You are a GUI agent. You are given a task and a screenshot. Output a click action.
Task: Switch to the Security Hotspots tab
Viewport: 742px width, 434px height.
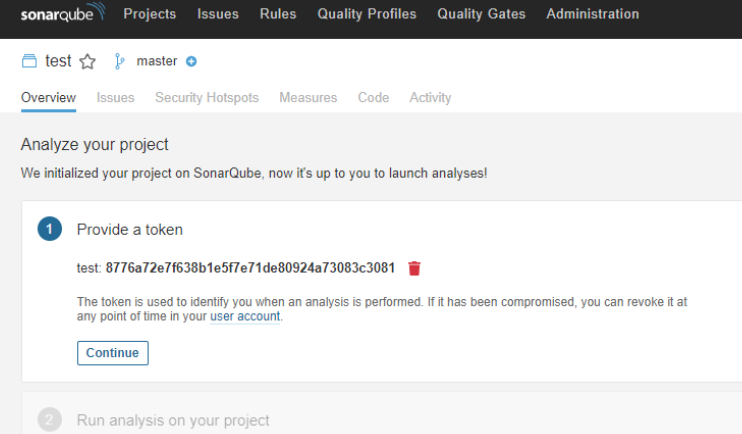[x=206, y=97]
